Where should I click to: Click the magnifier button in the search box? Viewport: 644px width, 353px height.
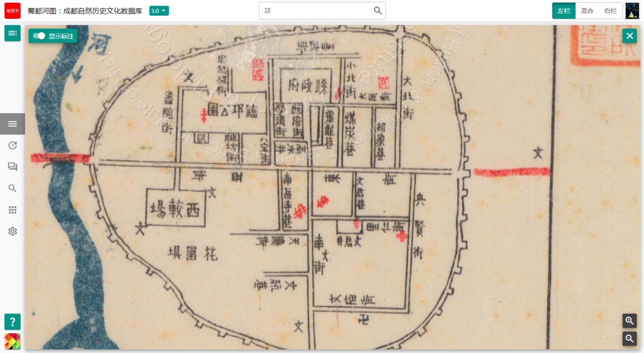point(378,11)
